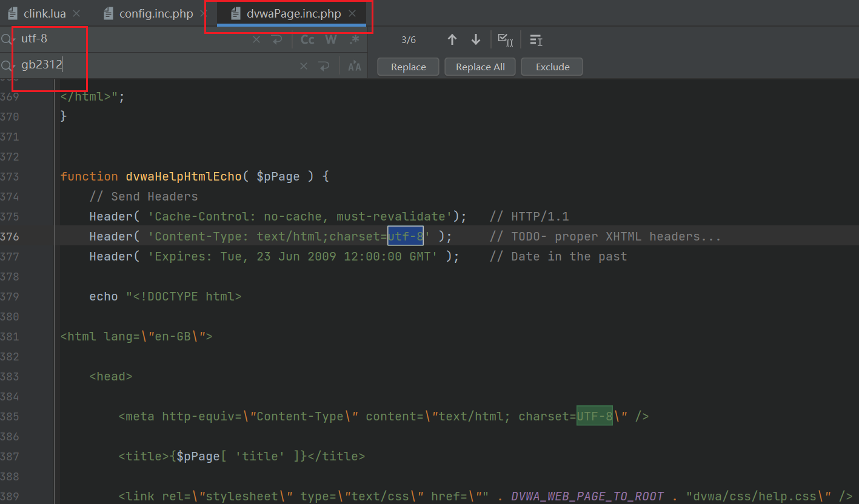Viewport: 859px width, 504px height.
Task: Go to next occurrence arrow
Action: (x=476, y=39)
